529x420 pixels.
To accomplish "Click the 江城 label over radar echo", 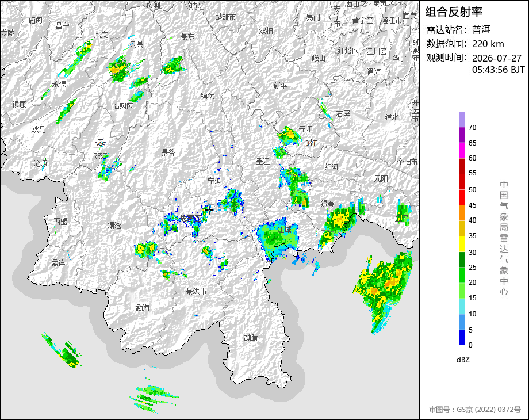I will coord(285,230).
